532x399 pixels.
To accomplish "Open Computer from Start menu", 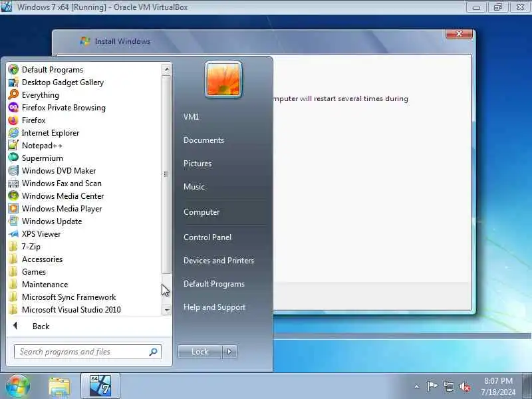I will (x=201, y=212).
